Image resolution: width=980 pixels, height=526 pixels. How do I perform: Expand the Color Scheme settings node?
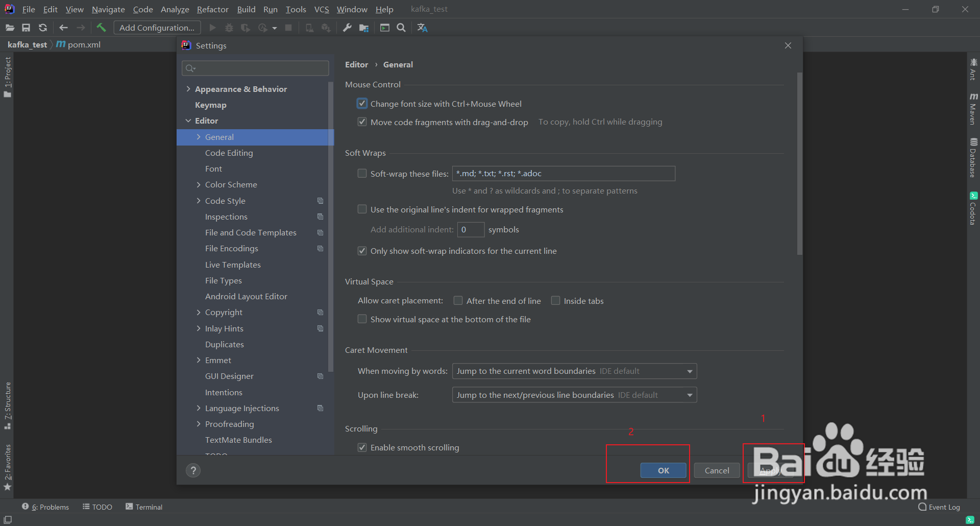click(x=199, y=184)
